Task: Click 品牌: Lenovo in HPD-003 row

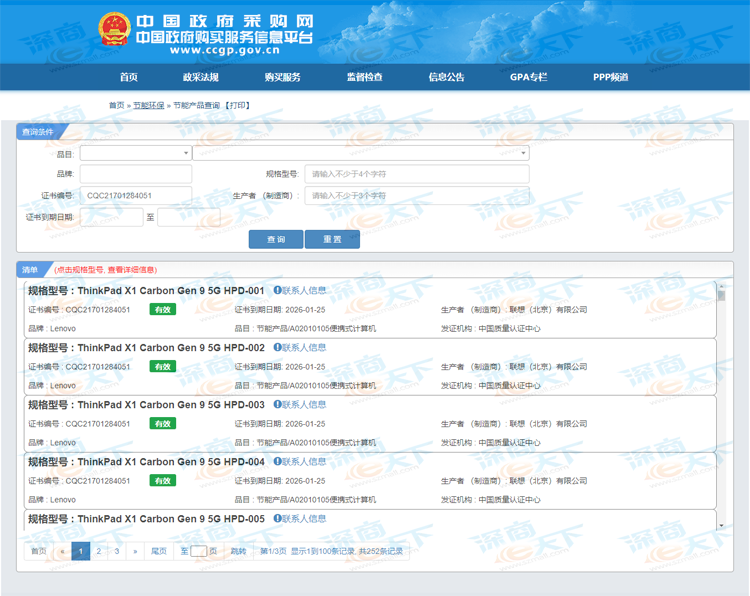Action: tap(52, 442)
